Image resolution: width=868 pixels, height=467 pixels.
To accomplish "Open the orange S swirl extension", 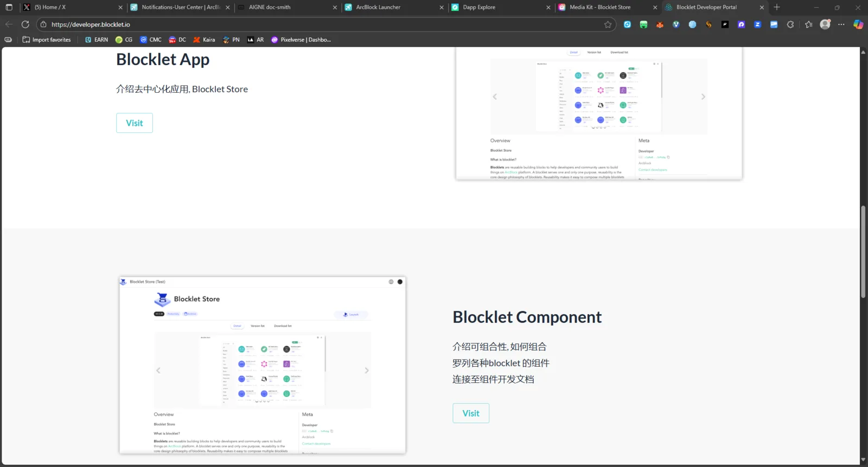I will point(709,24).
